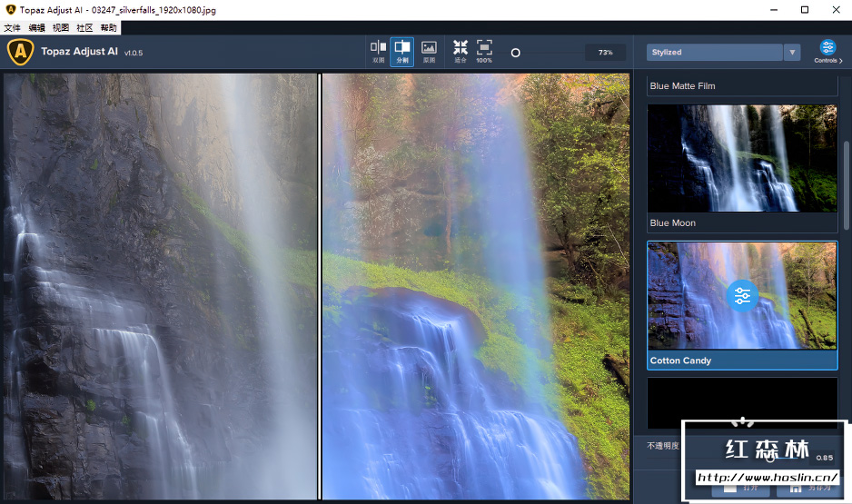Select the split view (分割) mode
This screenshot has height=504, width=852.
coord(402,52)
